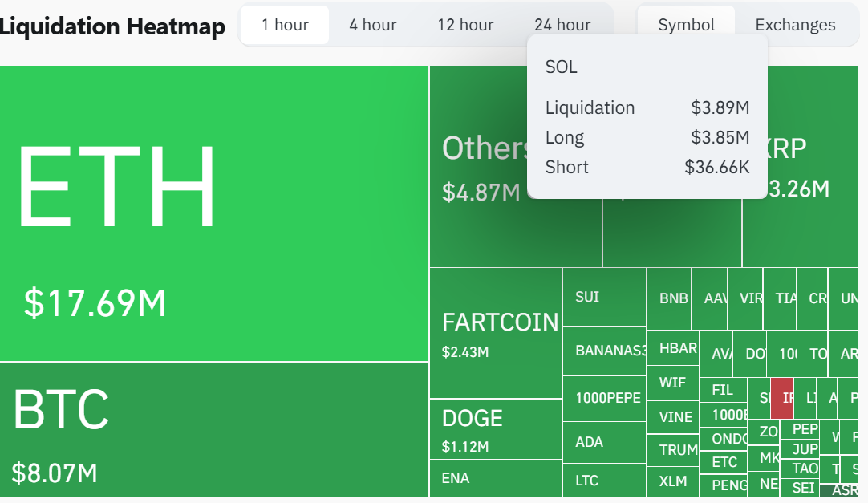Select the VINE heatmap cell

pos(673,417)
